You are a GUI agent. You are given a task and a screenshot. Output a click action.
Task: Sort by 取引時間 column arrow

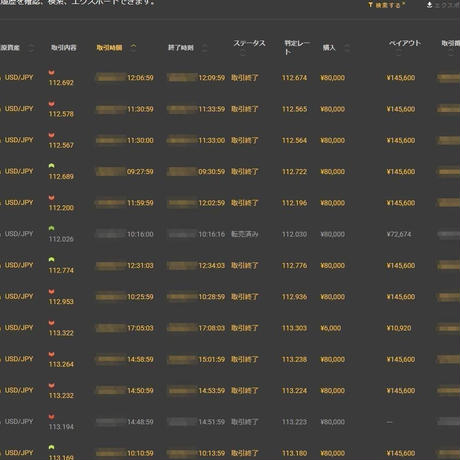point(133,46)
